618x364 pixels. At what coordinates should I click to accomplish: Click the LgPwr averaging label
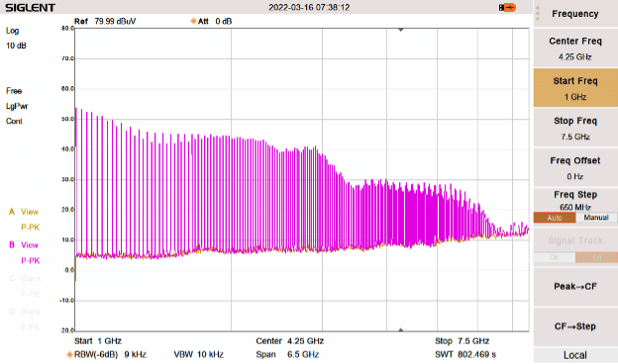17,106
